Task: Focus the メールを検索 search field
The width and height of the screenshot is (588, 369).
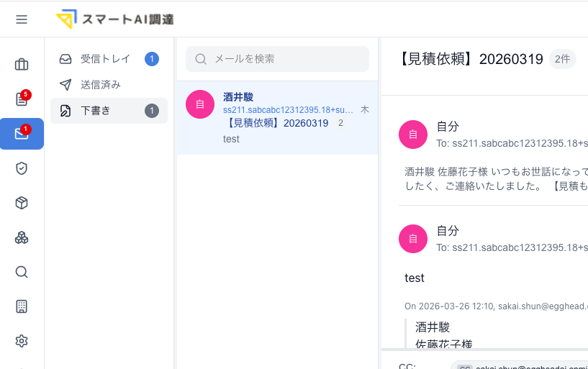Action: click(x=277, y=59)
